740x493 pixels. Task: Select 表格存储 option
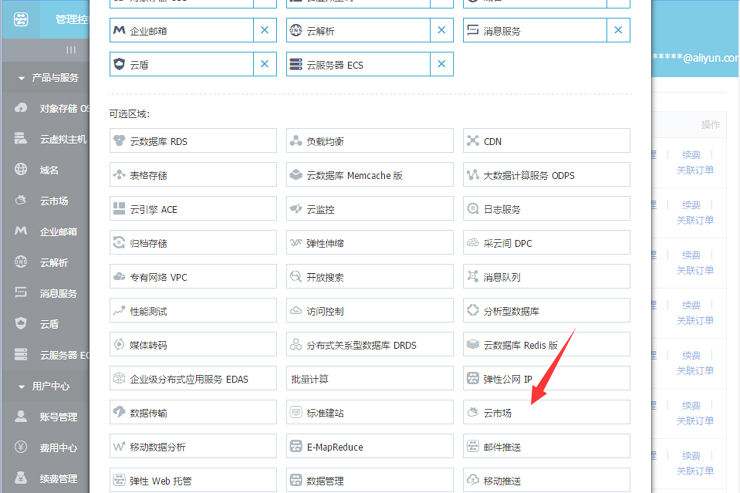(193, 175)
